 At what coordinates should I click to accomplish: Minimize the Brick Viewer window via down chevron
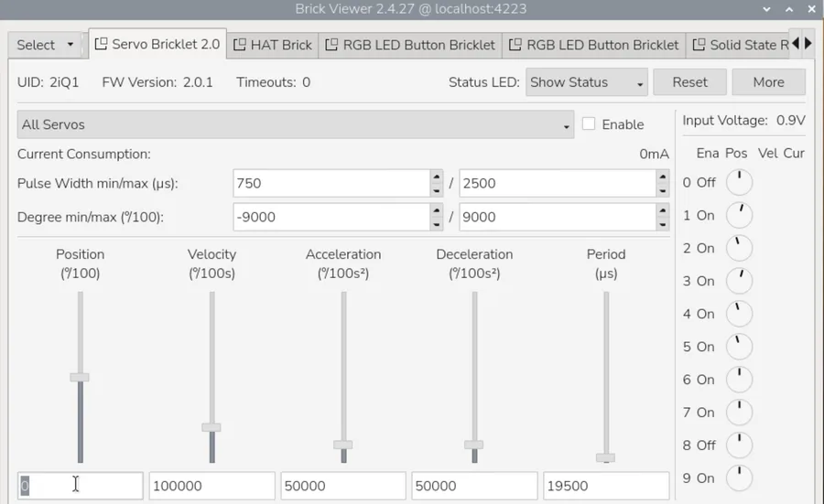click(x=766, y=9)
